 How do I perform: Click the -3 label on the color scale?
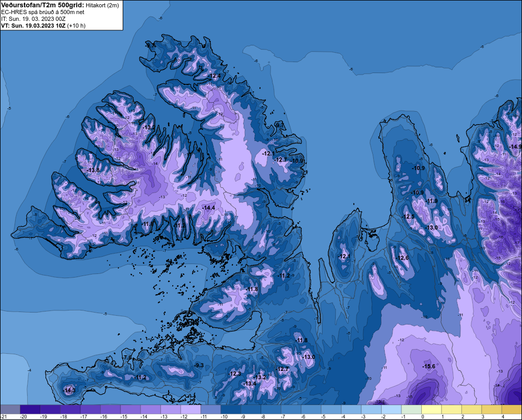point(363,417)
